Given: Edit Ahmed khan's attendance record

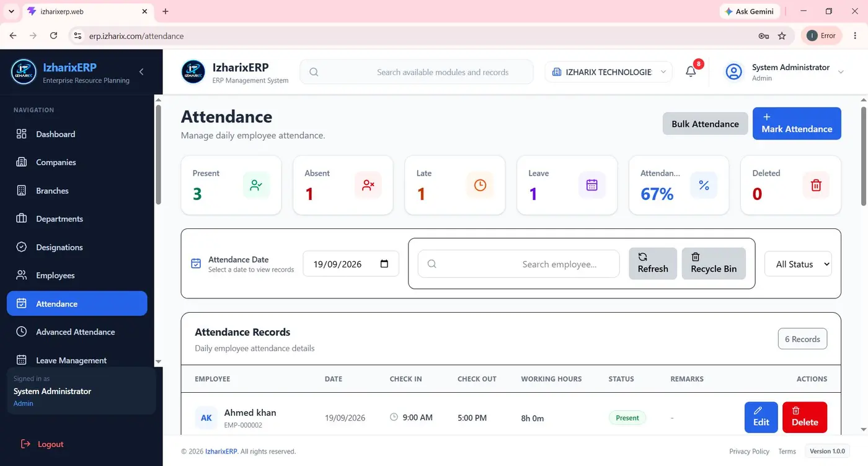Looking at the screenshot, I should click(x=761, y=417).
